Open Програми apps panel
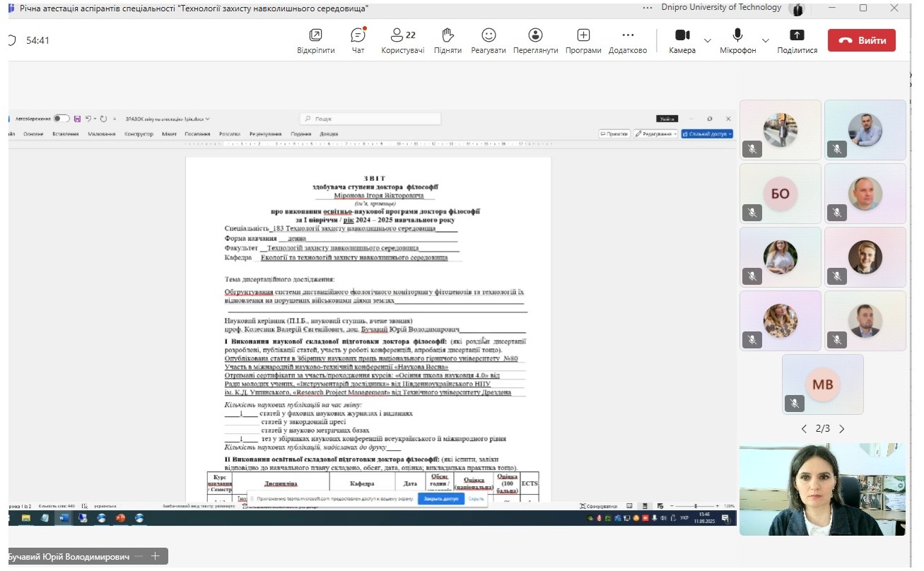The height and width of the screenshot is (571, 924). [583, 40]
